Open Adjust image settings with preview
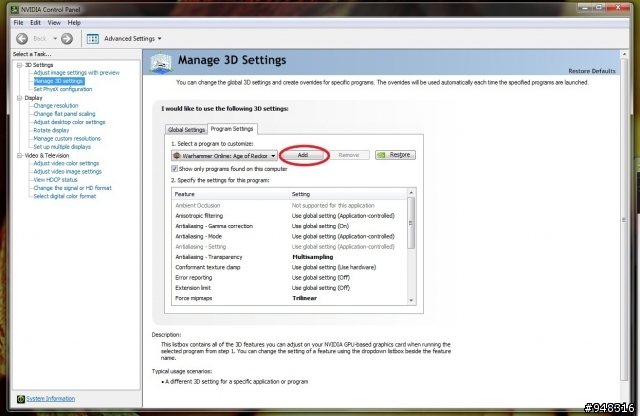The height and width of the screenshot is (416, 640). (76, 73)
